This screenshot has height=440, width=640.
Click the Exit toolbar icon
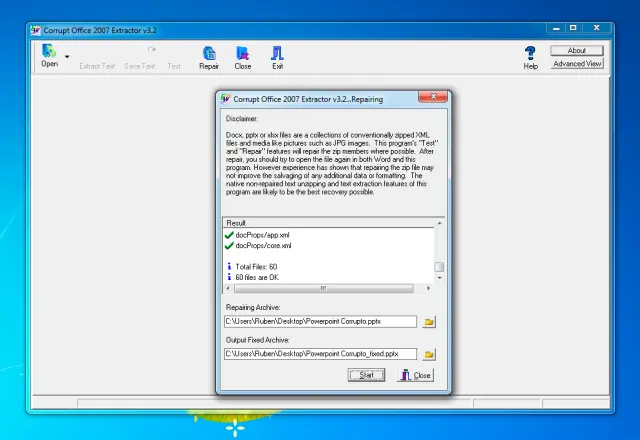[277, 56]
